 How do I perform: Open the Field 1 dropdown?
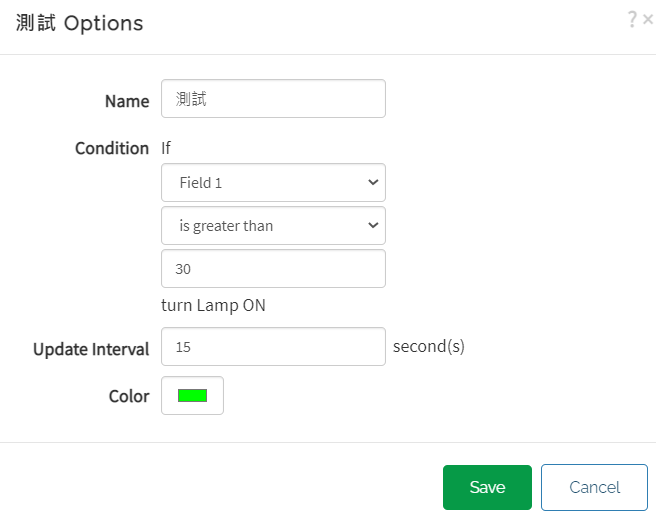click(273, 182)
